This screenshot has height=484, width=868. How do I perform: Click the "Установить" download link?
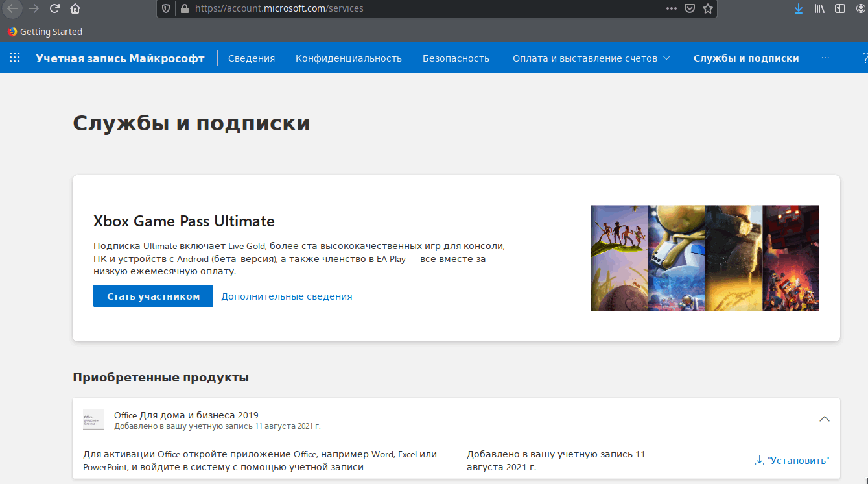[792, 461]
